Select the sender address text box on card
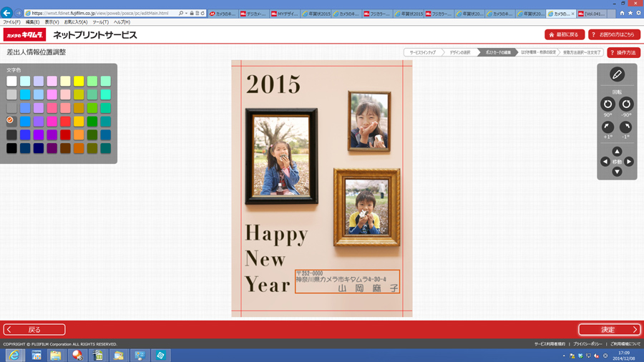 tap(347, 281)
